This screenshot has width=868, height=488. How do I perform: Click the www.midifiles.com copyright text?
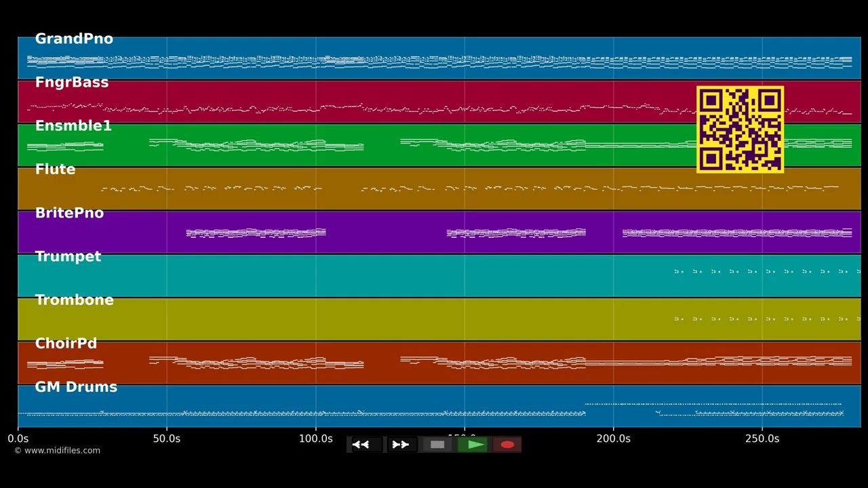tap(58, 451)
